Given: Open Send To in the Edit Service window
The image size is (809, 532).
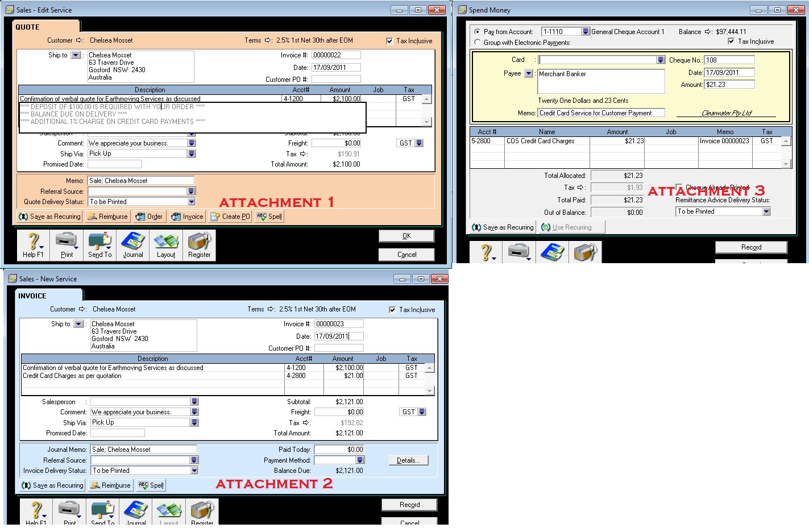Looking at the screenshot, I should click(99, 246).
